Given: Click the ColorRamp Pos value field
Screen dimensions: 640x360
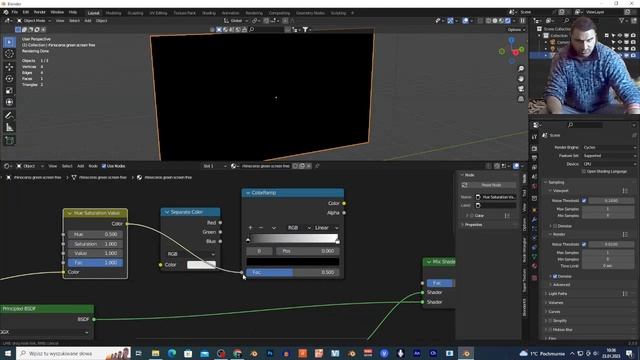Looking at the screenshot, I should click(308, 251).
